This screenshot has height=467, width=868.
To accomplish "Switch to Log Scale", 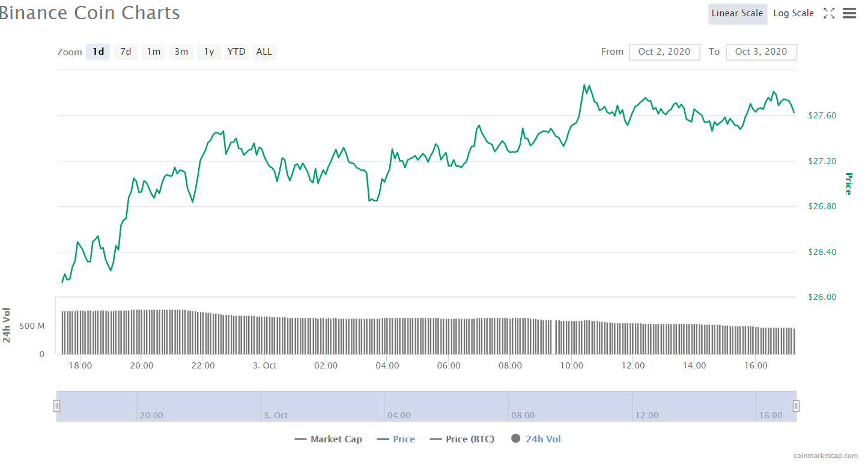I will click(794, 13).
